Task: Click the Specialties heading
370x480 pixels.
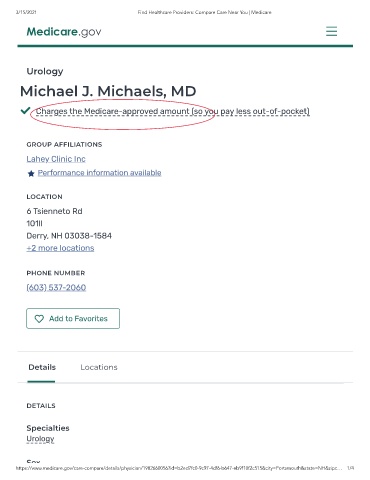Action: (48, 428)
